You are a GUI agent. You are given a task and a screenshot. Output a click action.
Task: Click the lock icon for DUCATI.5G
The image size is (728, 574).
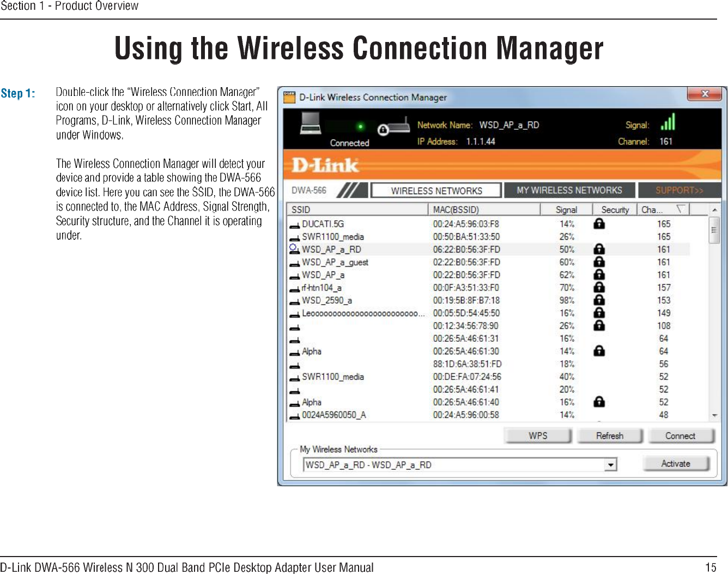(599, 223)
